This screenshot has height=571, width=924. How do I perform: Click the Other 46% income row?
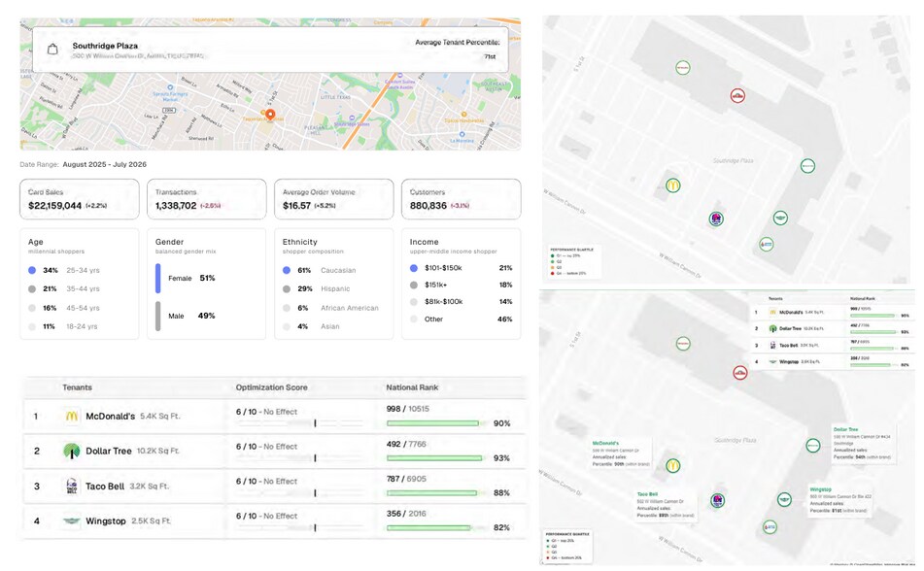pyautogui.click(x=461, y=319)
